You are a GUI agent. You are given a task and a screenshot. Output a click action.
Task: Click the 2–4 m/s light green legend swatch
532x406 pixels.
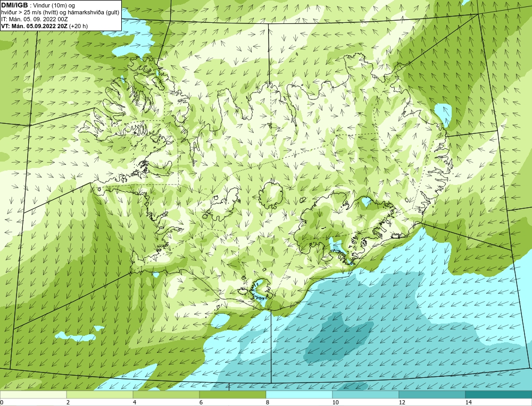point(100,394)
